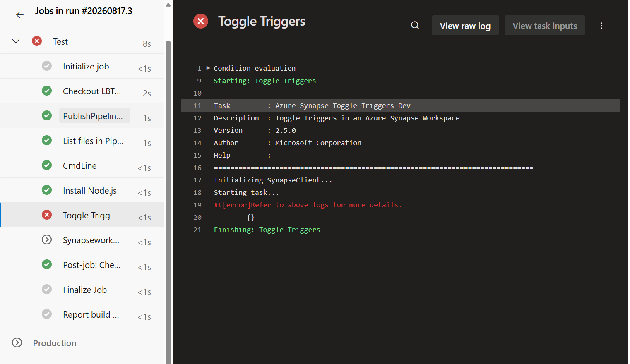Open the PublishPipelin step

pos(82,116)
